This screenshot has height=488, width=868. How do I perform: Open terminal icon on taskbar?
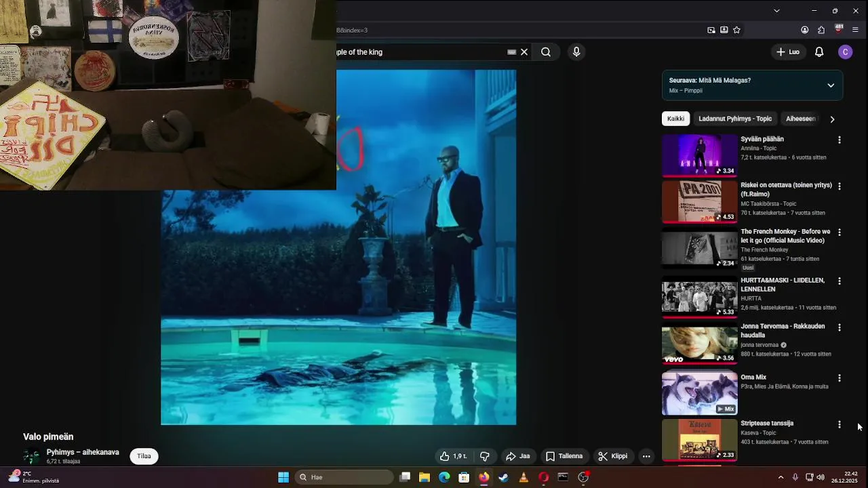tap(563, 477)
